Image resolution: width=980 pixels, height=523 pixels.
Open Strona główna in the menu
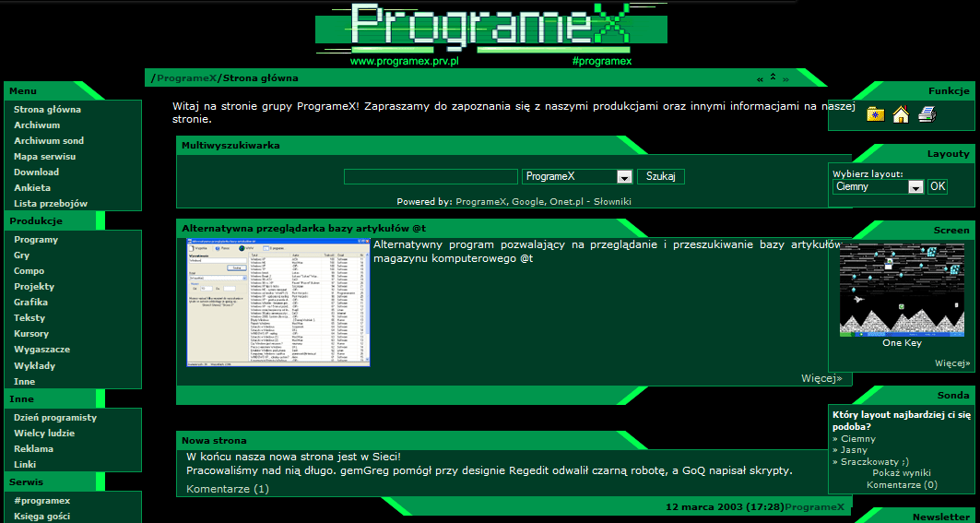(x=48, y=110)
